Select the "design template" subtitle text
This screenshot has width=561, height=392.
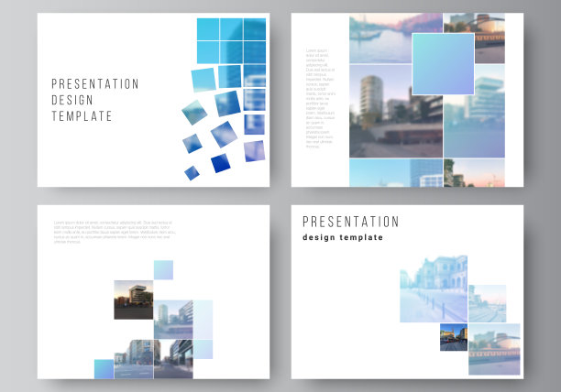[x=343, y=238]
